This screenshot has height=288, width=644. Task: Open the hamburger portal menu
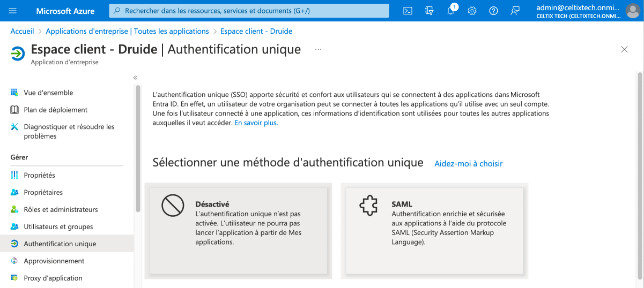tap(13, 11)
